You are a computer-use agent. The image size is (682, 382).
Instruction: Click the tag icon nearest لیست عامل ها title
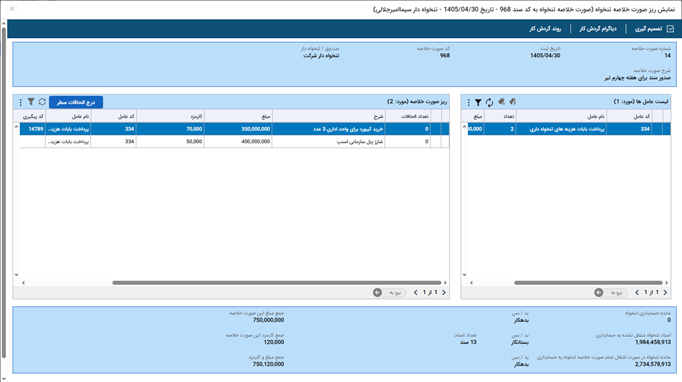[x=513, y=102]
